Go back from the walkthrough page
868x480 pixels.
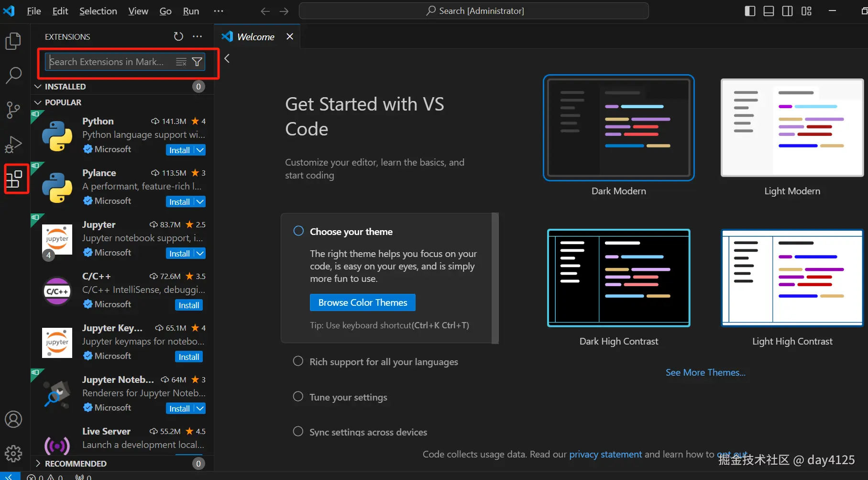click(227, 58)
